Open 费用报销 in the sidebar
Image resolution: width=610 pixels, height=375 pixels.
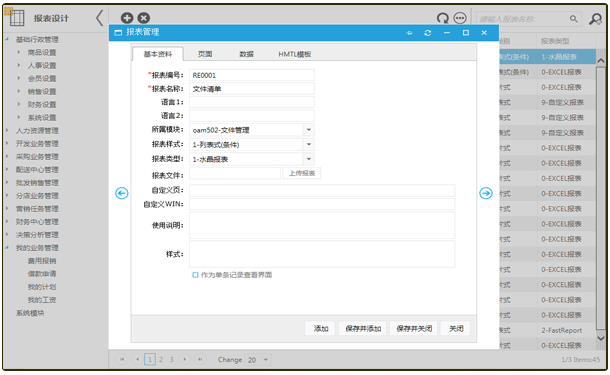click(42, 261)
